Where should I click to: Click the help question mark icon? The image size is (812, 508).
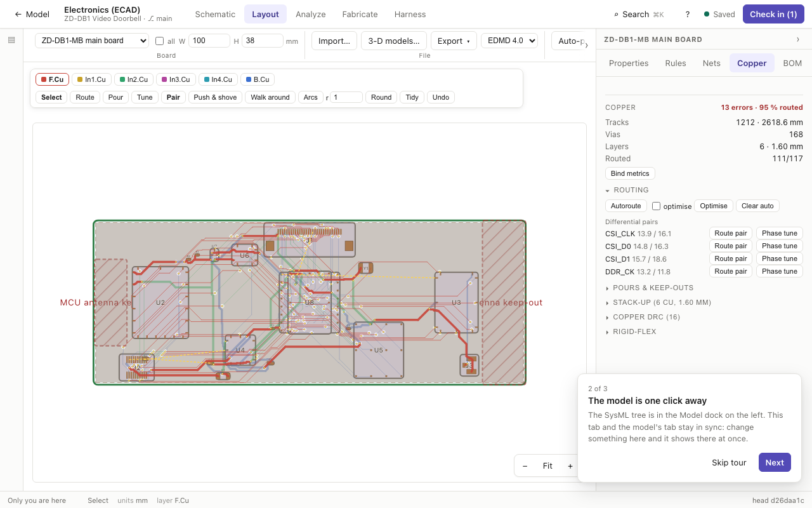click(x=688, y=14)
